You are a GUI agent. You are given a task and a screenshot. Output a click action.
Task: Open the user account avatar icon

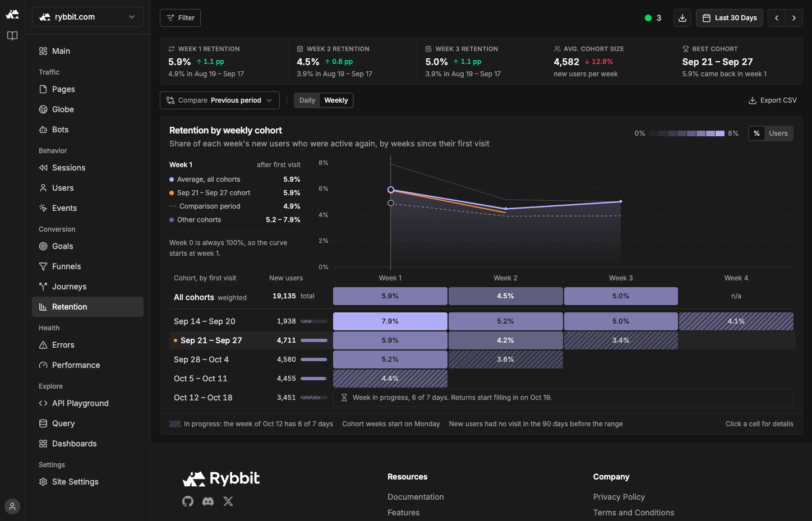coord(12,506)
